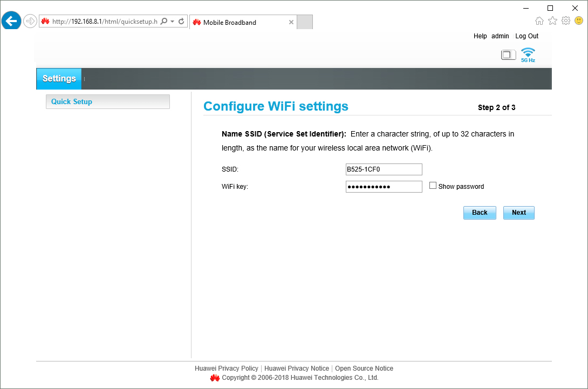
Task: Click the 5G Hz WiFi status icon
Action: point(528,55)
